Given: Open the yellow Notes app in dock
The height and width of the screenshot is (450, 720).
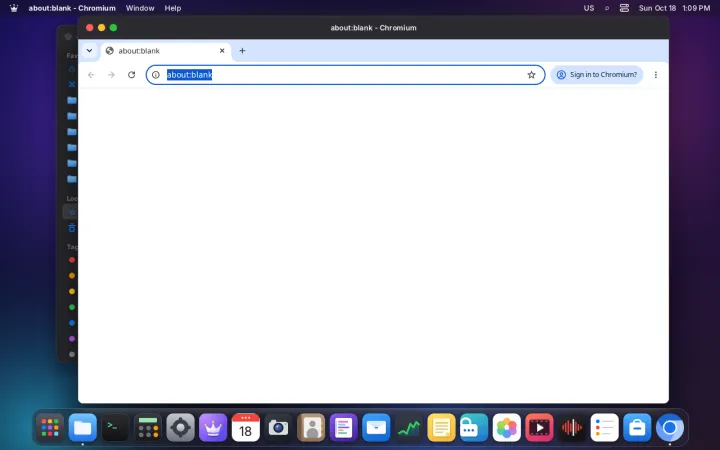Looking at the screenshot, I should 441,428.
